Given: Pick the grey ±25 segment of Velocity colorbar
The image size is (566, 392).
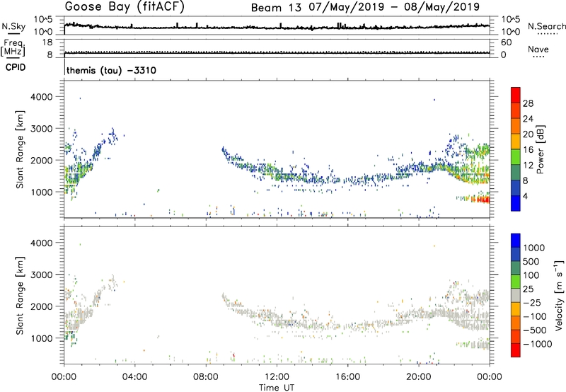Looking at the screenshot, I should click(x=516, y=295).
